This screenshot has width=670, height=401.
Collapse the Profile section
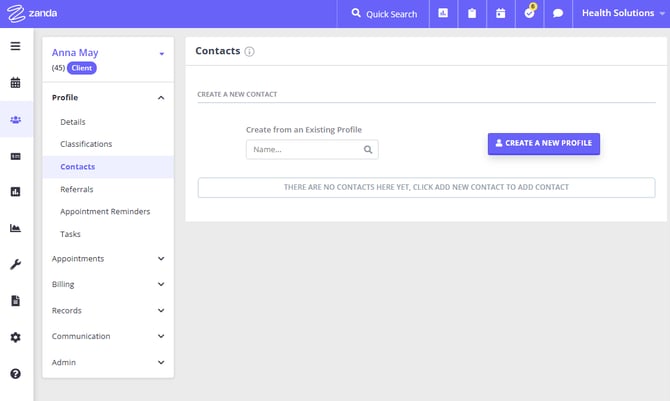[161, 98]
